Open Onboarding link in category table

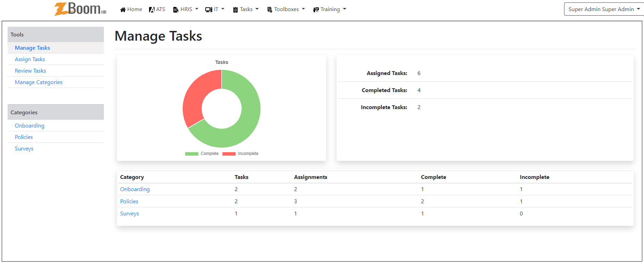coord(135,189)
